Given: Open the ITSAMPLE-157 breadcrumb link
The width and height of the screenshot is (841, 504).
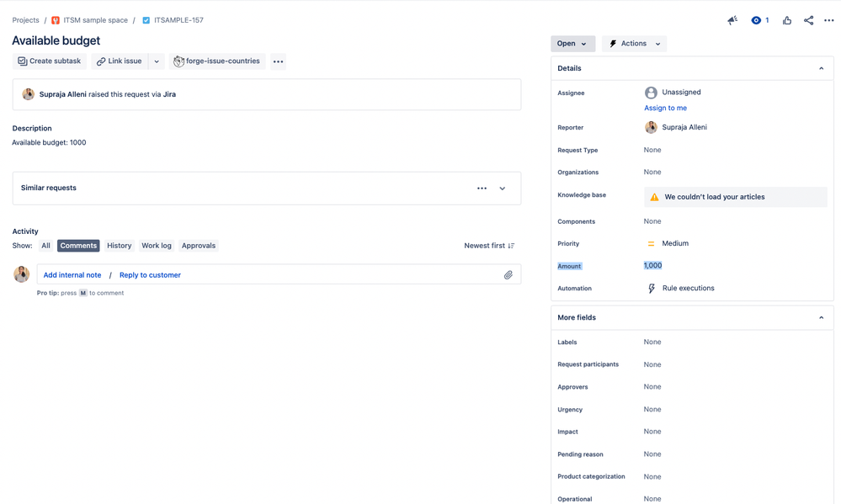Looking at the screenshot, I should pos(178,20).
